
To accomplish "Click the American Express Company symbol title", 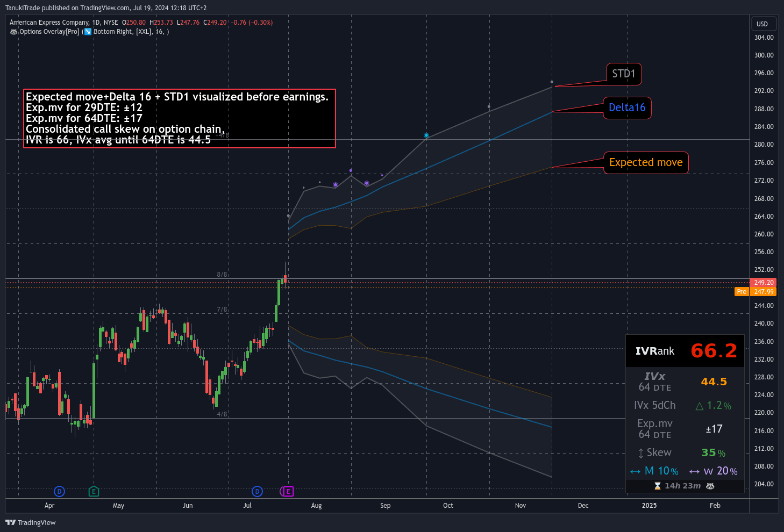I will [x=49, y=23].
